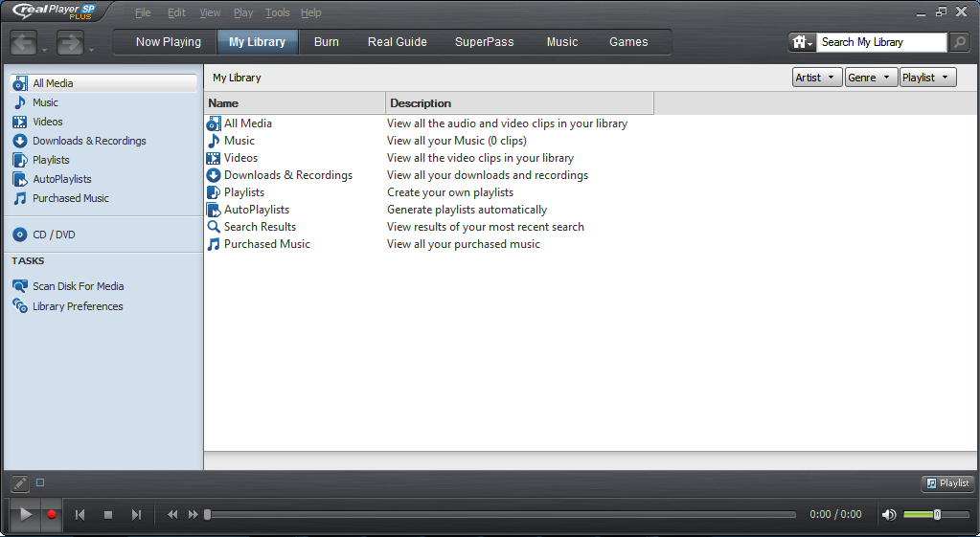Image resolution: width=980 pixels, height=537 pixels.
Task: Click the RealPlayer SP Plus logo
Action: click(x=55, y=11)
